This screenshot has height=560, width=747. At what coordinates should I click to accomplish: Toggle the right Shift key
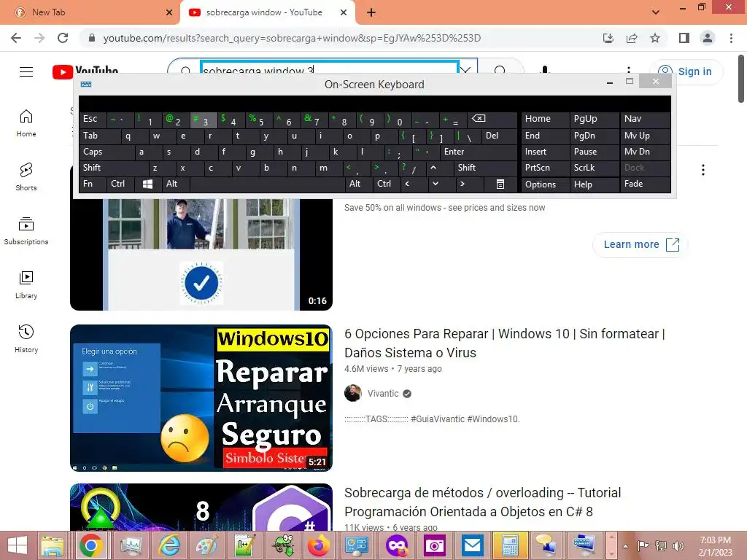click(x=485, y=168)
